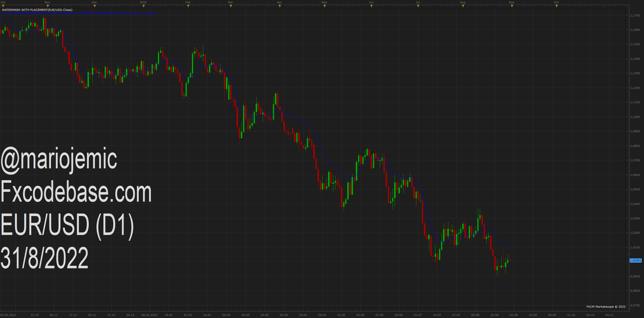Image resolution: width=644 pixels, height=318 pixels.
Task: Click the Jun month marker triangle
Action: click(371, 6)
